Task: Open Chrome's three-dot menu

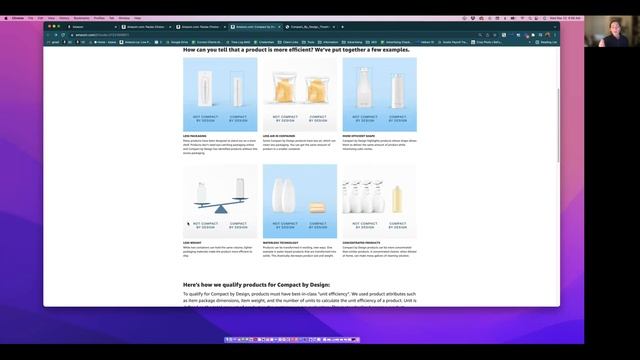Action: tap(555, 35)
